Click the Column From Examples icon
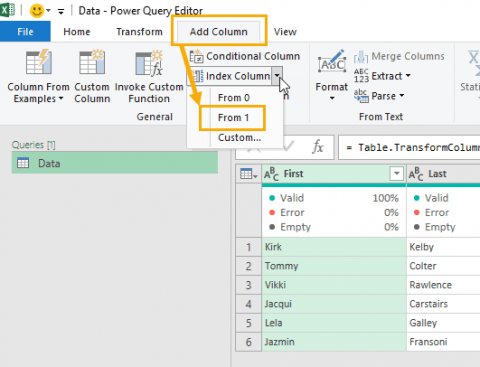Viewport: 480px width, 367px height. click(x=39, y=62)
